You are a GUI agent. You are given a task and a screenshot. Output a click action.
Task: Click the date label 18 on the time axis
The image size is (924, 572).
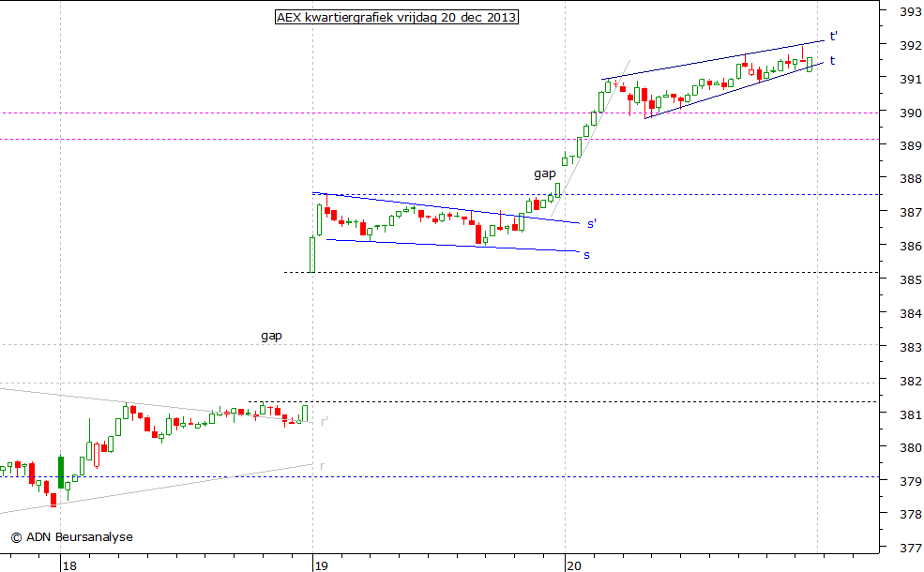[x=68, y=566]
